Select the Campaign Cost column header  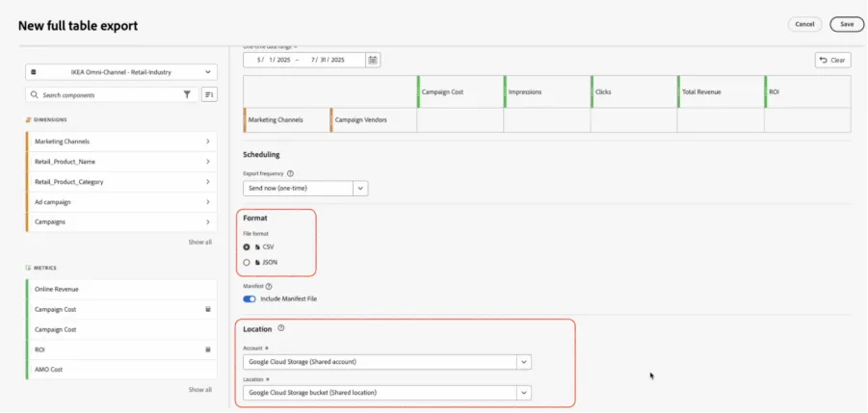point(460,91)
